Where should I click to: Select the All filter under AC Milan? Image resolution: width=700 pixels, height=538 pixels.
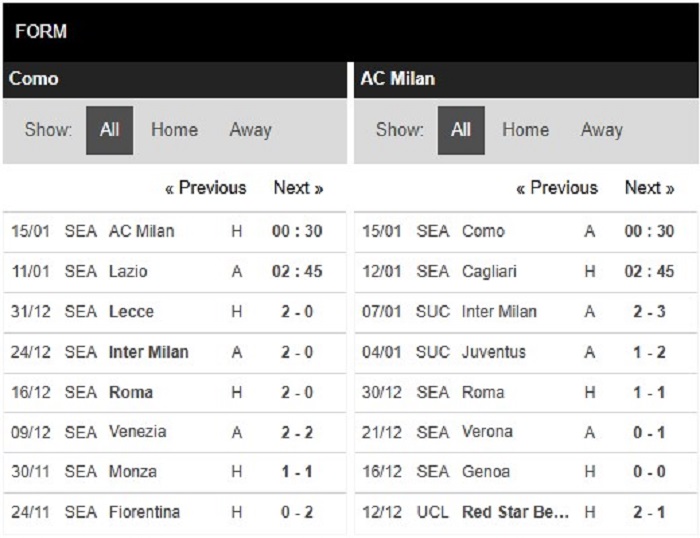[461, 130]
